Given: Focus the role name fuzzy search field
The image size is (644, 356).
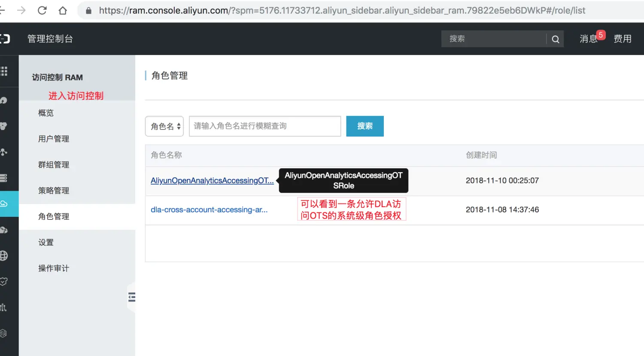Looking at the screenshot, I should tap(265, 126).
